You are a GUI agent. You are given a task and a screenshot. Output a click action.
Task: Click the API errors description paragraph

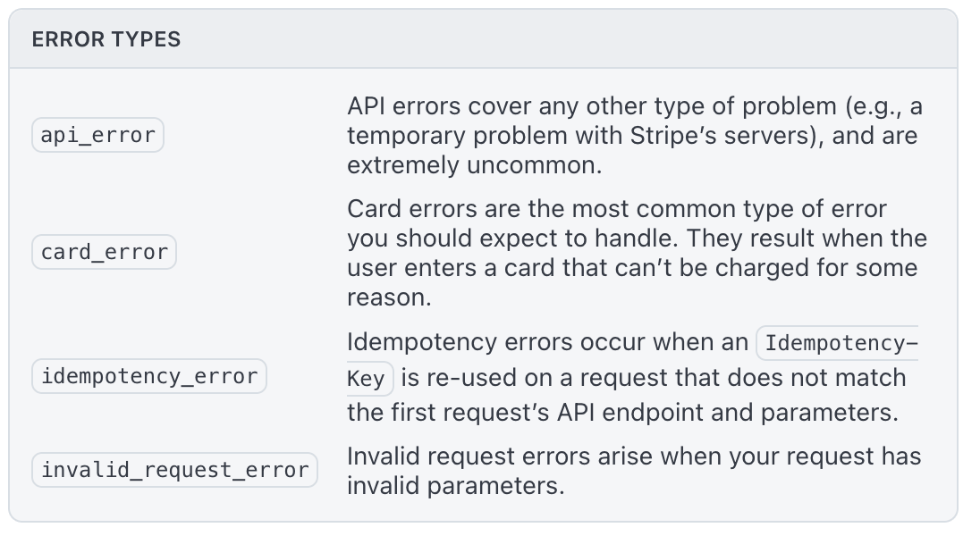point(634,136)
